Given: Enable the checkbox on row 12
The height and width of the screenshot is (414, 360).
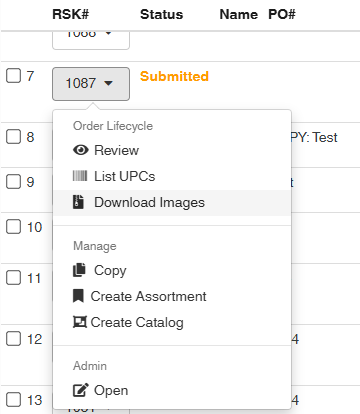Looking at the screenshot, I should coord(14,339).
